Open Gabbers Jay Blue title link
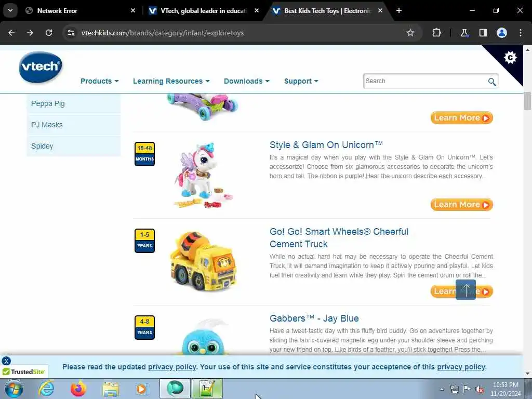The image size is (532, 399). pyautogui.click(x=314, y=318)
